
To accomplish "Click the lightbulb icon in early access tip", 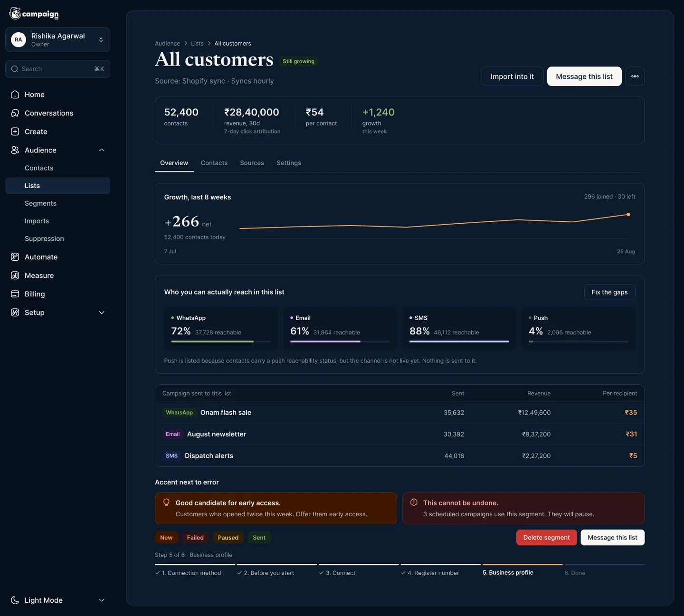I will tap(166, 502).
